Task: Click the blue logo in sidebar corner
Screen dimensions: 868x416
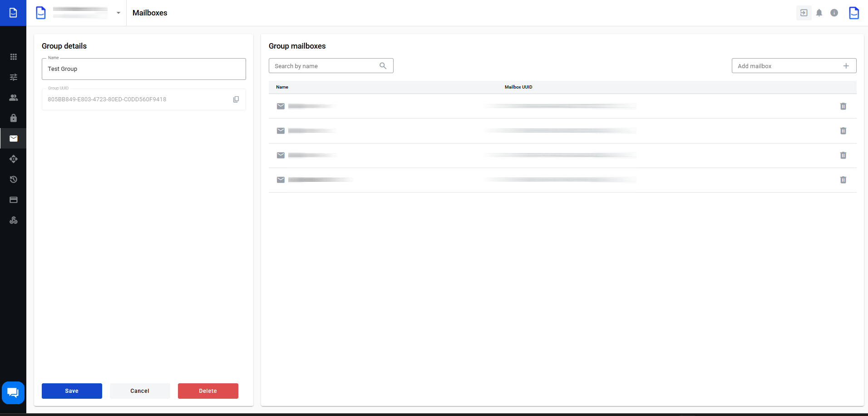Action: (13, 13)
